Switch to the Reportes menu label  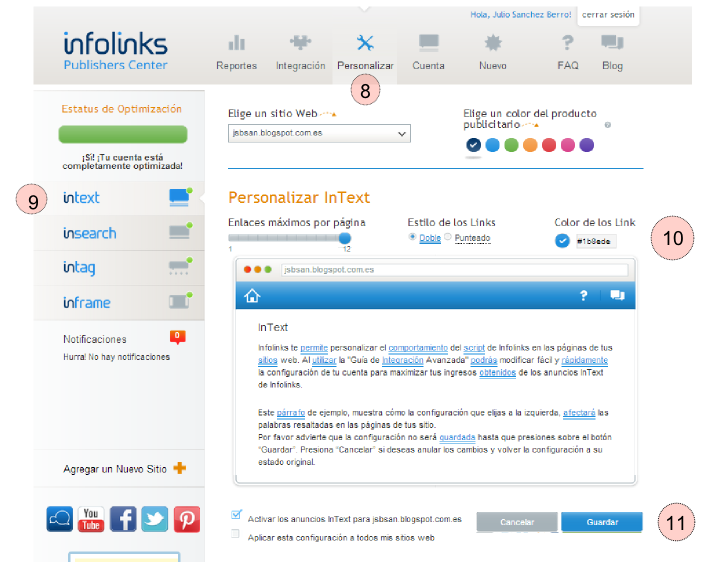coord(236,65)
